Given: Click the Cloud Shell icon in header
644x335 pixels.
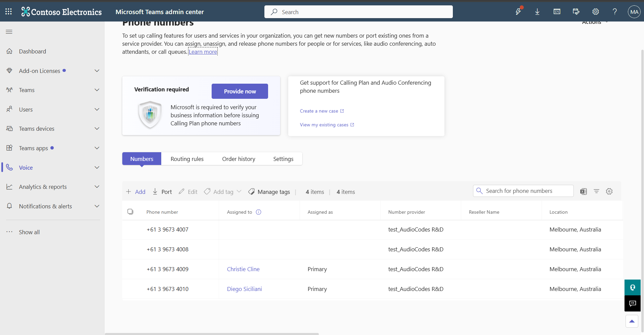Looking at the screenshot, I should [x=557, y=12].
